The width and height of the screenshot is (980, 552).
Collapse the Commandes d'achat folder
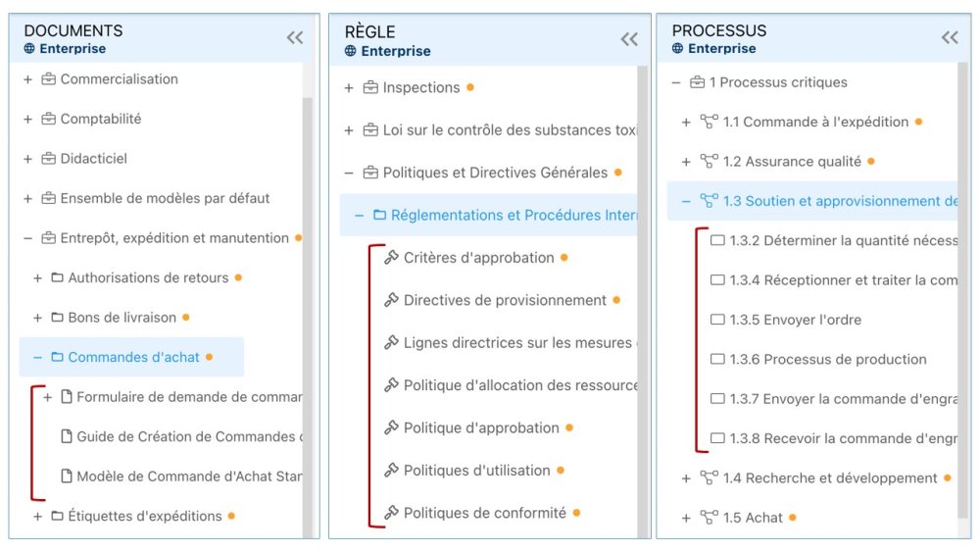click(x=38, y=358)
